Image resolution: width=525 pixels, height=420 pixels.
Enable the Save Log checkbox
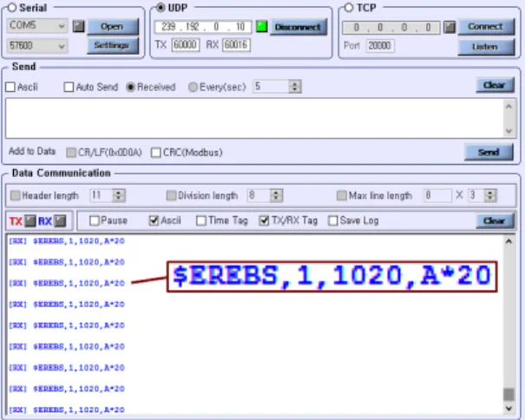click(333, 220)
